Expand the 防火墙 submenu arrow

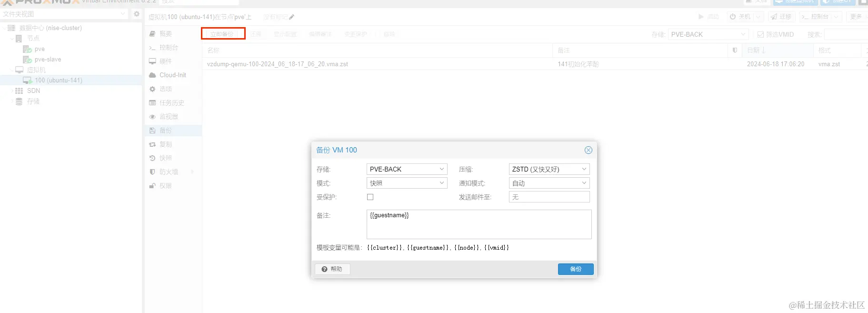click(193, 172)
